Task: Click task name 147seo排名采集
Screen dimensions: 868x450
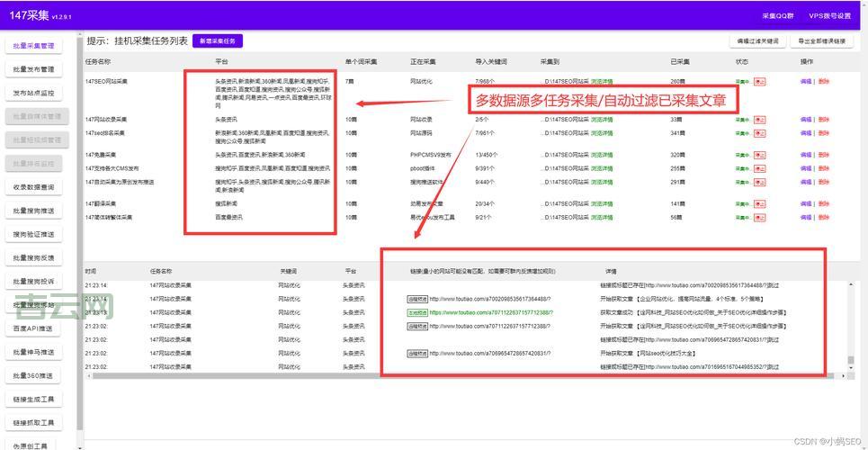Action: click(105, 133)
